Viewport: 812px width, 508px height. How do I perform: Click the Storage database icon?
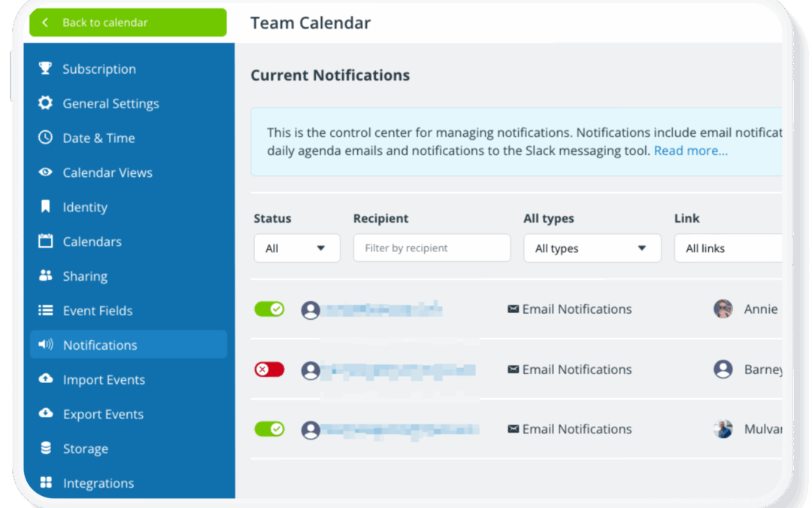[44, 449]
